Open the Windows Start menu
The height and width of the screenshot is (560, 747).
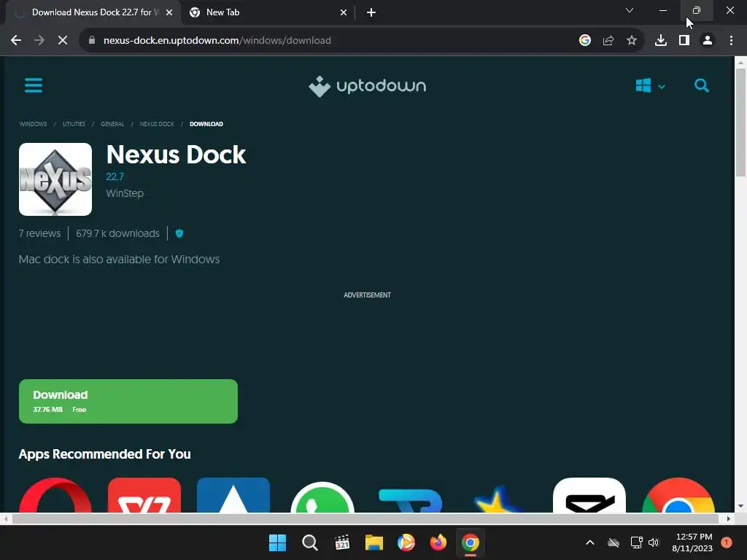277,542
